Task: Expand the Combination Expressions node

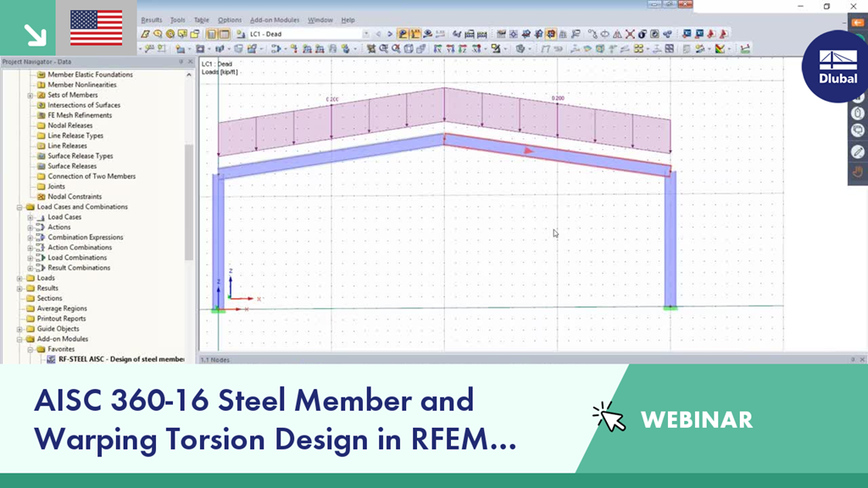Action: point(31,237)
